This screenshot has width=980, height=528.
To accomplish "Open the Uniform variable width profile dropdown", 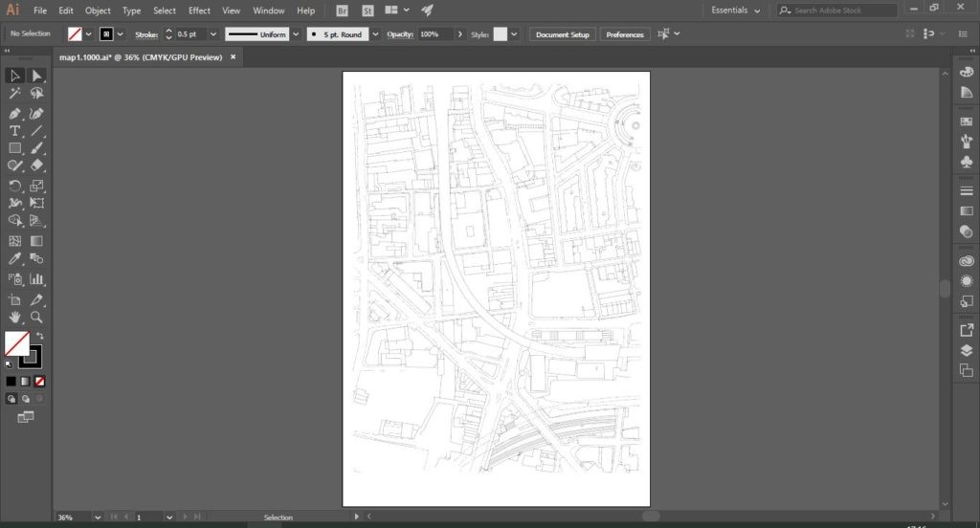I will (297, 34).
